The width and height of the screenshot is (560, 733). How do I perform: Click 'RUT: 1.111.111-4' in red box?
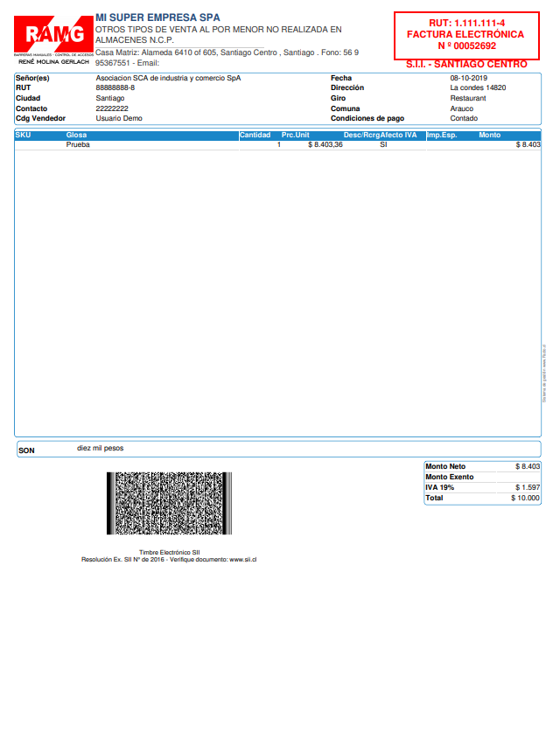coord(466,23)
